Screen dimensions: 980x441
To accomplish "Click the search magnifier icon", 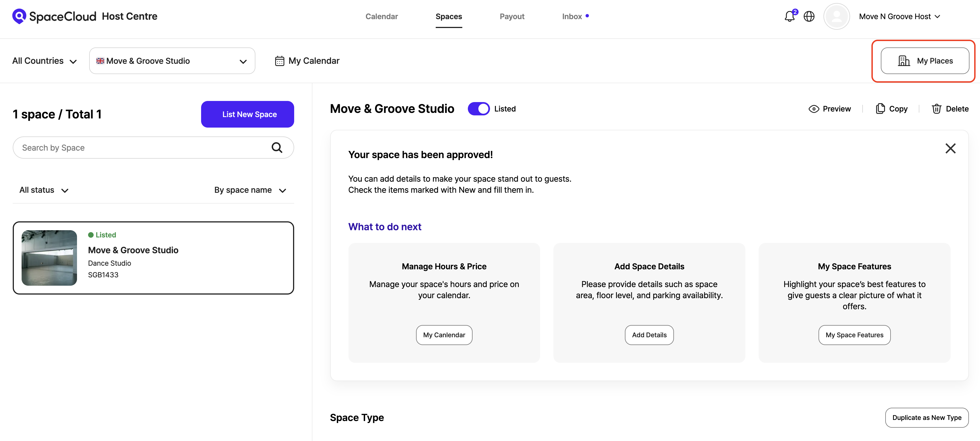I will point(277,147).
